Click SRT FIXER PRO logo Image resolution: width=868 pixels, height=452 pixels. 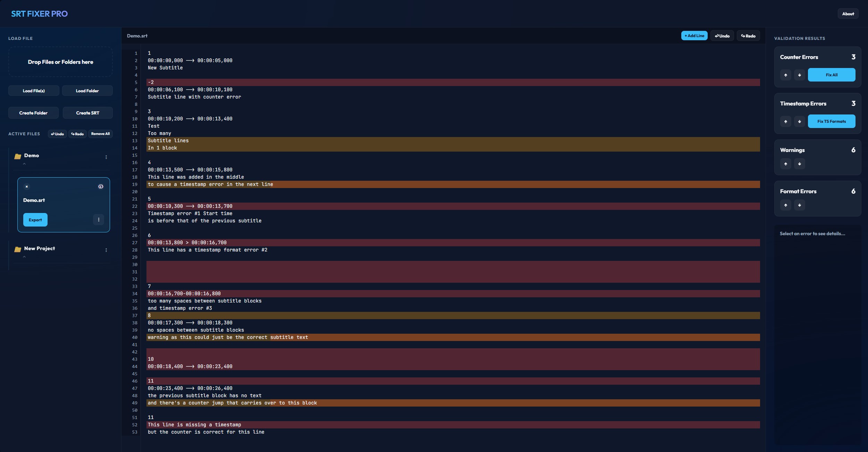click(x=39, y=14)
